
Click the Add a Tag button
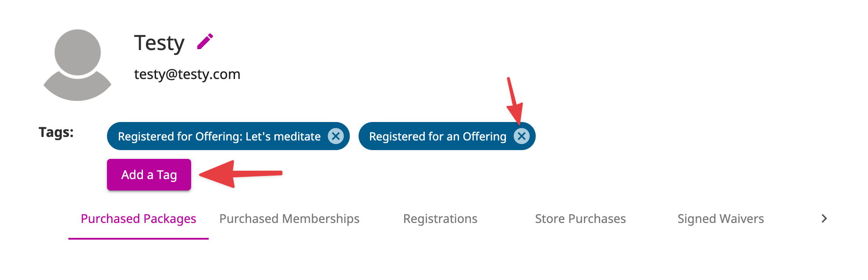click(x=149, y=175)
